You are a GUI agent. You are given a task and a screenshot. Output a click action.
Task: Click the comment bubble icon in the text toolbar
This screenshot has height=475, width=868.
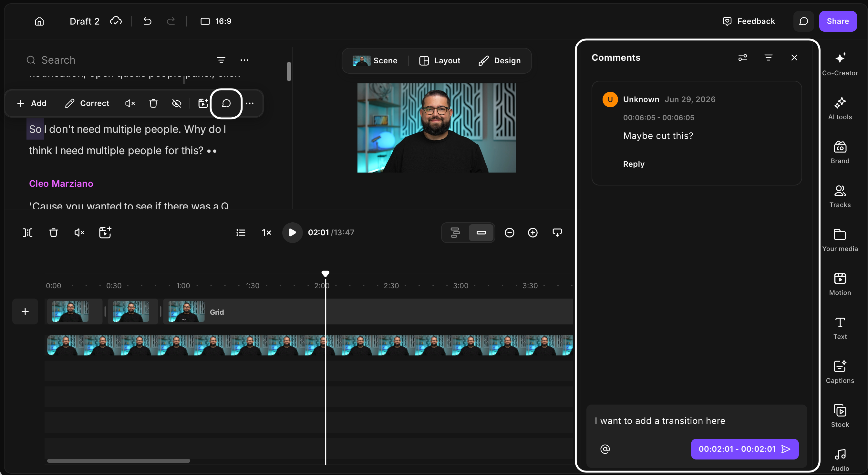[x=226, y=103]
